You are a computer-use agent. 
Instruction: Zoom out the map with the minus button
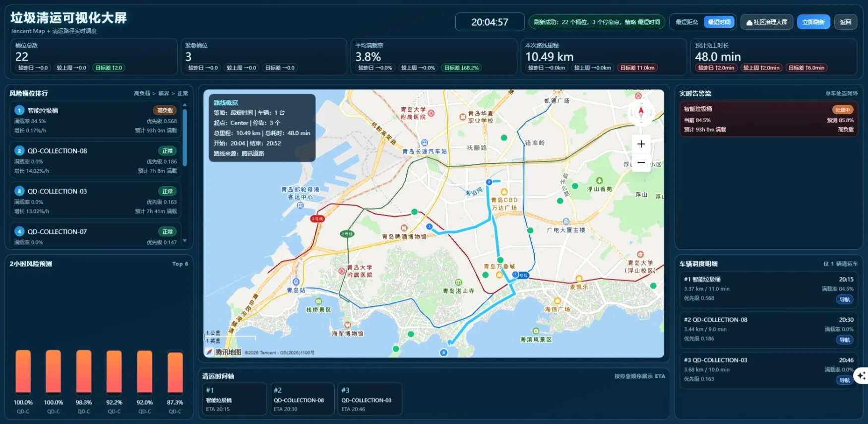click(641, 163)
